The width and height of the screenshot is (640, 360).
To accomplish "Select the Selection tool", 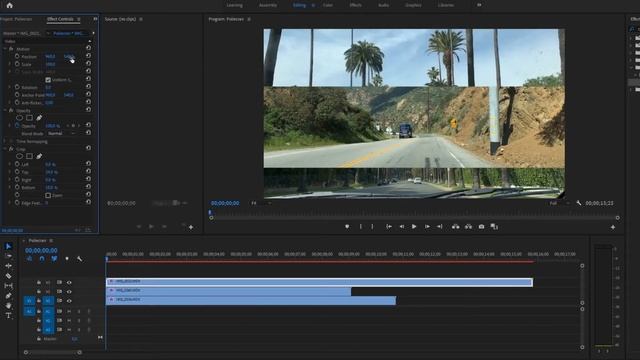I will (x=8, y=246).
